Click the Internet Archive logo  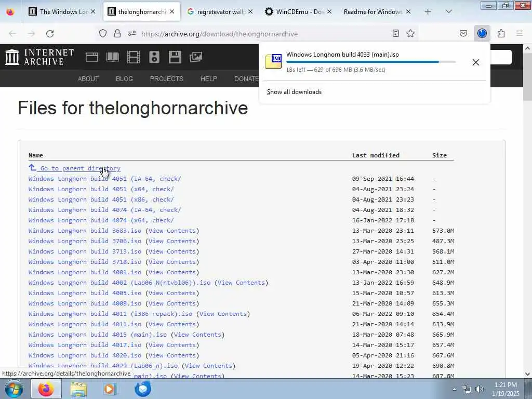39,57
